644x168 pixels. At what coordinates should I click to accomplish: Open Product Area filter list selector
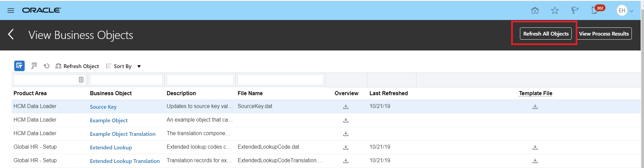coord(81,80)
